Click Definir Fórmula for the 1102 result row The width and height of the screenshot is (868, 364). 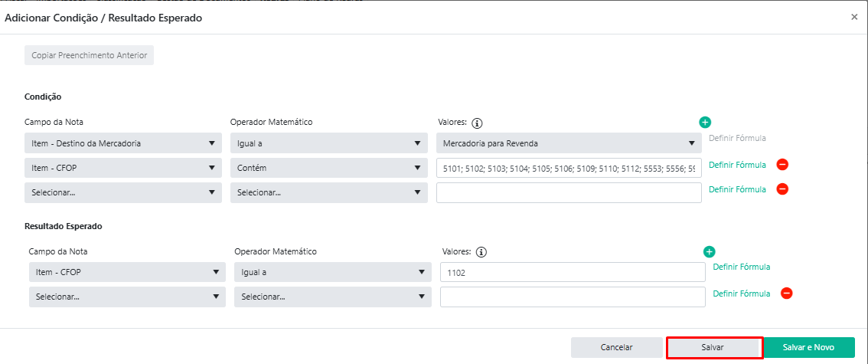point(741,267)
